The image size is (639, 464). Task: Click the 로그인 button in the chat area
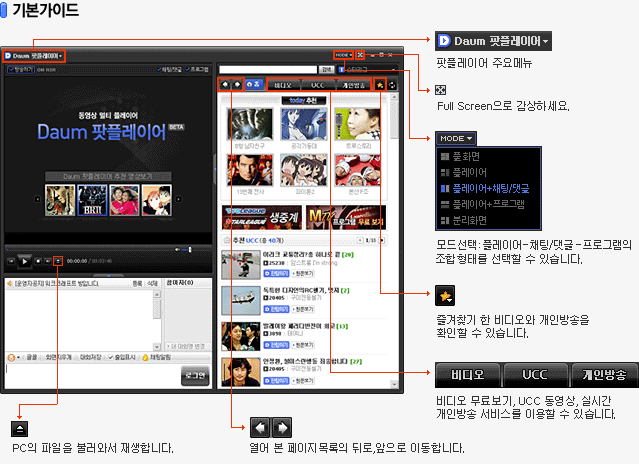pyautogui.click(x=195, y=376)
